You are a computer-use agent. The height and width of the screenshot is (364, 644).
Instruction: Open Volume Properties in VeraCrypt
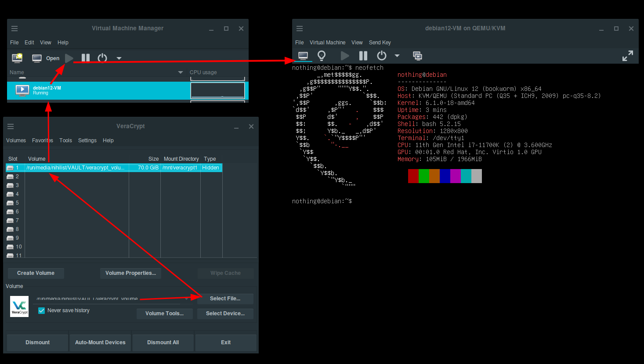(130, 273)
